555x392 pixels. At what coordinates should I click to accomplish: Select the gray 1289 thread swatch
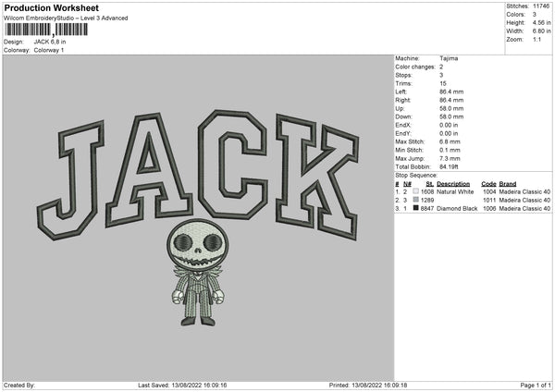tap(416, 200)
